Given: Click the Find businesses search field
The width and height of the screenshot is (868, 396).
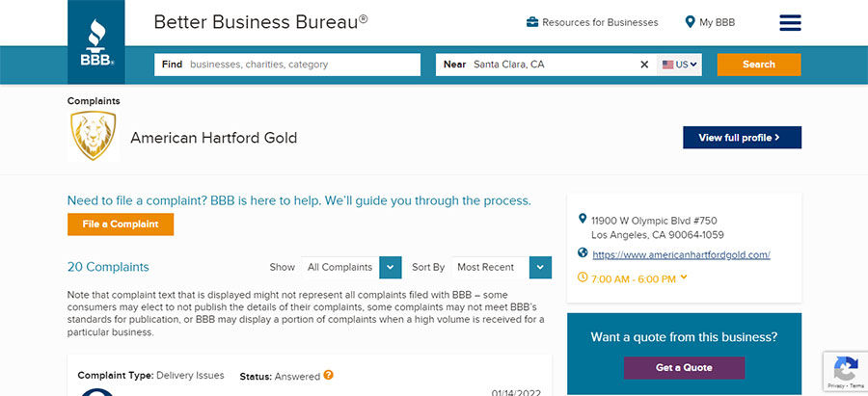Looking at the screenshot, I should tap(287, 65).
